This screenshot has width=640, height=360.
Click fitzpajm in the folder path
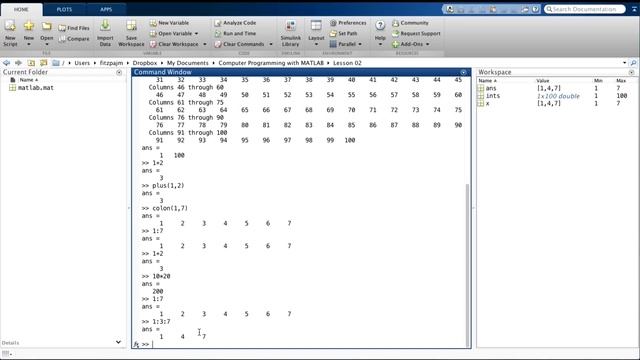click(x=111, y=63)
